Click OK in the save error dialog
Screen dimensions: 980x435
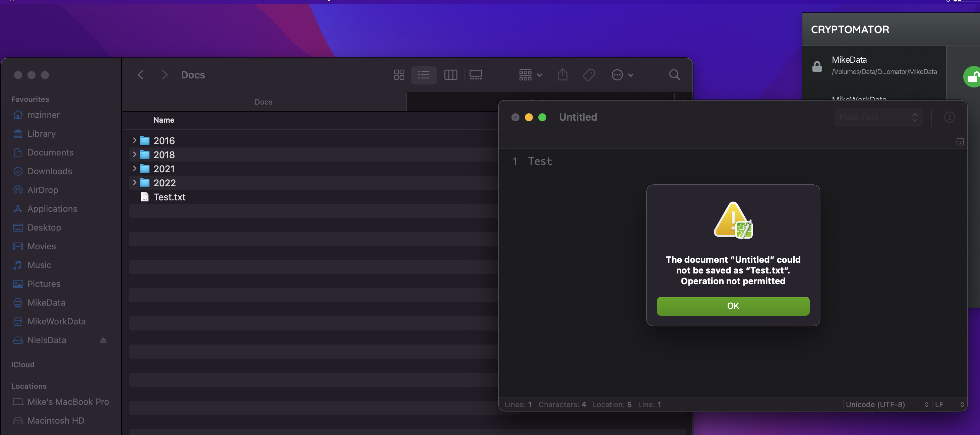pos(733,306)
